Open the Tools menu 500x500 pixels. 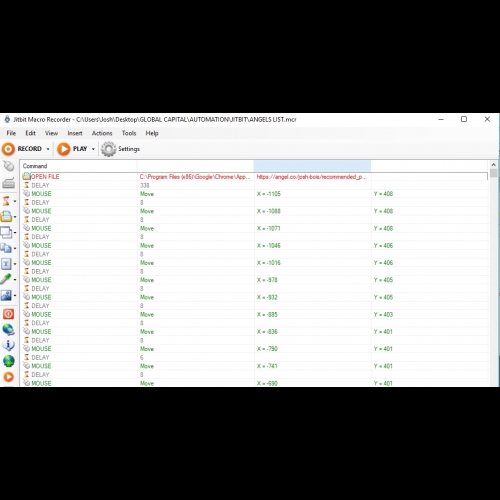pyautogui.click(x=129, y=133)
